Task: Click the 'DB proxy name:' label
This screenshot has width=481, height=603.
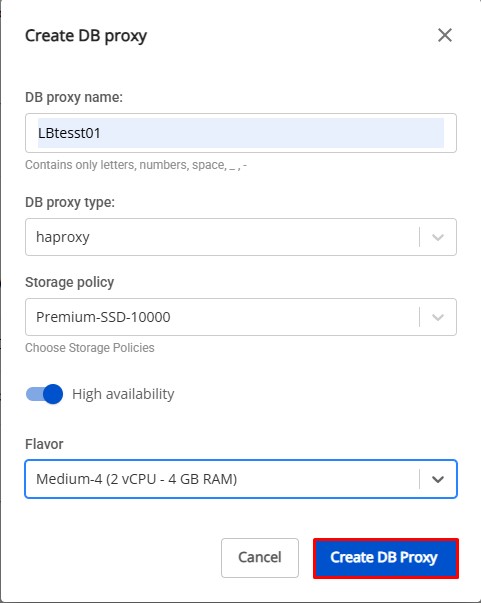Action: (74, 97)
